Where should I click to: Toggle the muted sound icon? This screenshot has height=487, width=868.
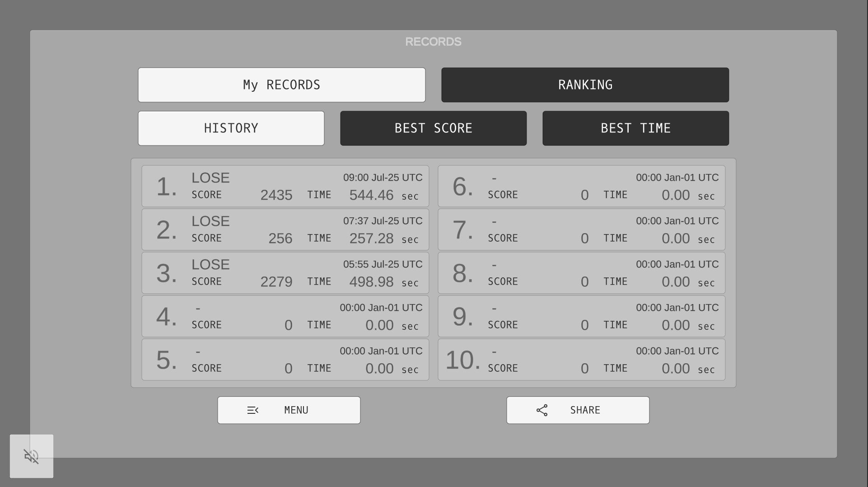[x=32, y=456]
